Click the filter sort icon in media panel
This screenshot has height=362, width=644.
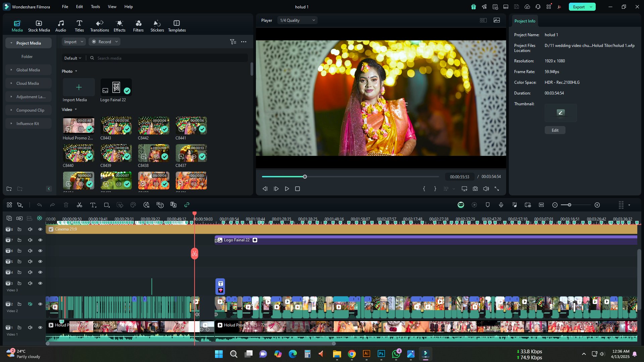tap(233, 42)
